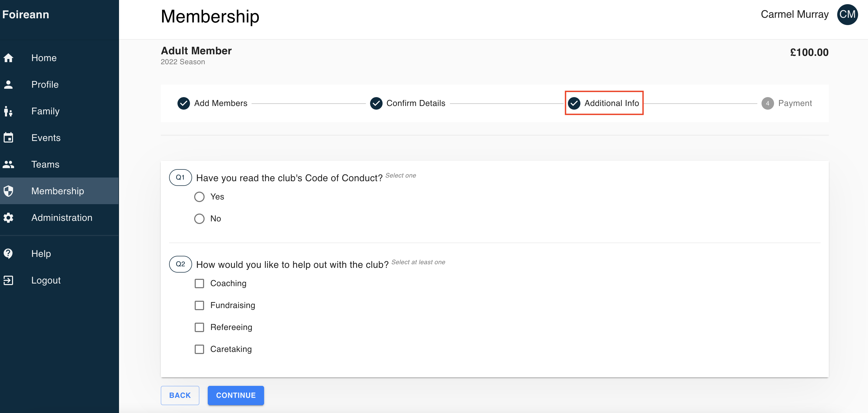Click the Family icon in sidebar
The width and height of the screenshot is (868, 413).
(8, 111)
